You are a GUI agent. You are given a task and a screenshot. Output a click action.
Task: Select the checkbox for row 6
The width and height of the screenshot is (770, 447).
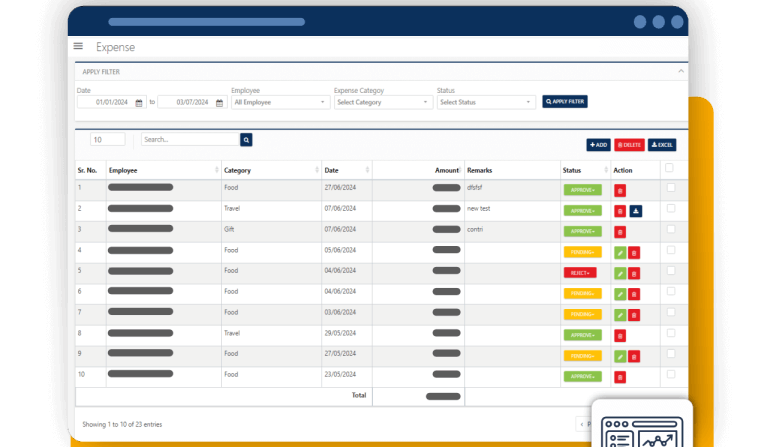671,291
